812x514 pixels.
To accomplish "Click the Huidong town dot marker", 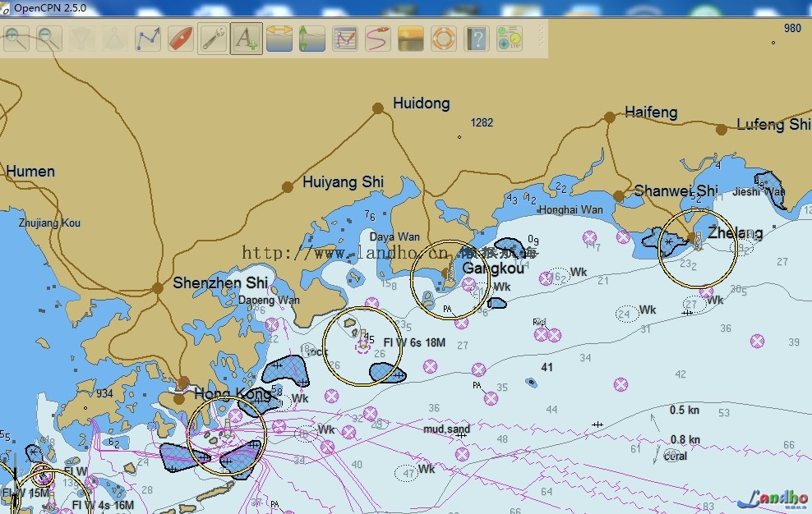I will point(378,108).
